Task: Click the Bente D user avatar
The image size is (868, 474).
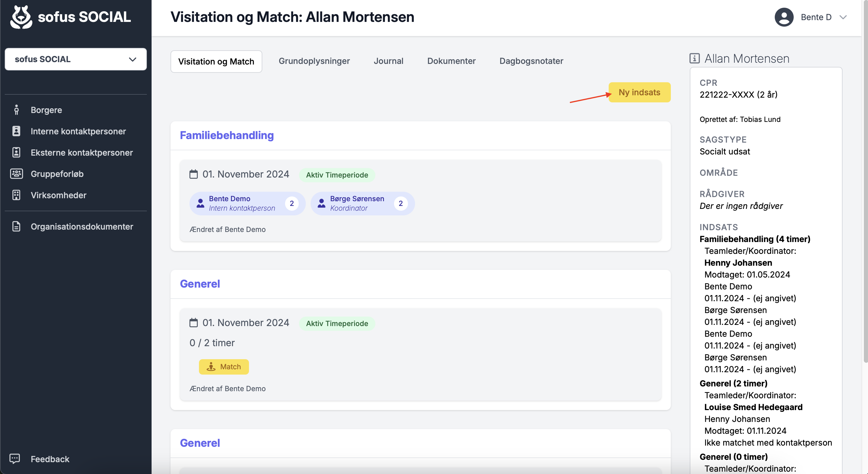Action: [x=784, y=17]
